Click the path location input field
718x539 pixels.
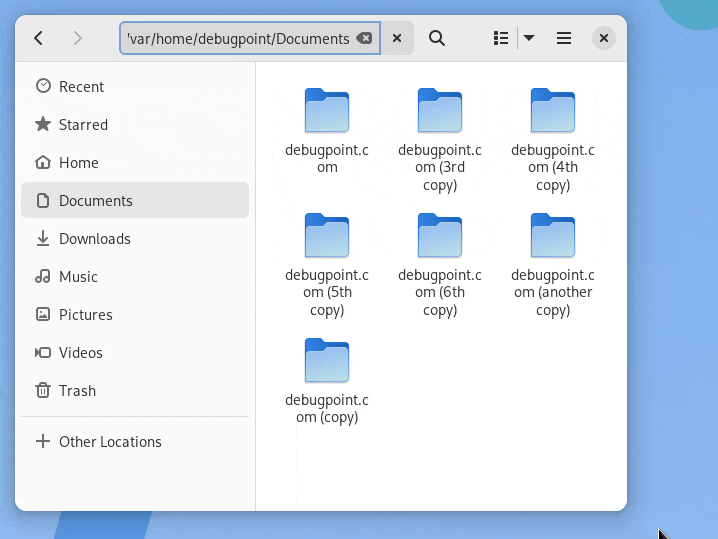238,38
